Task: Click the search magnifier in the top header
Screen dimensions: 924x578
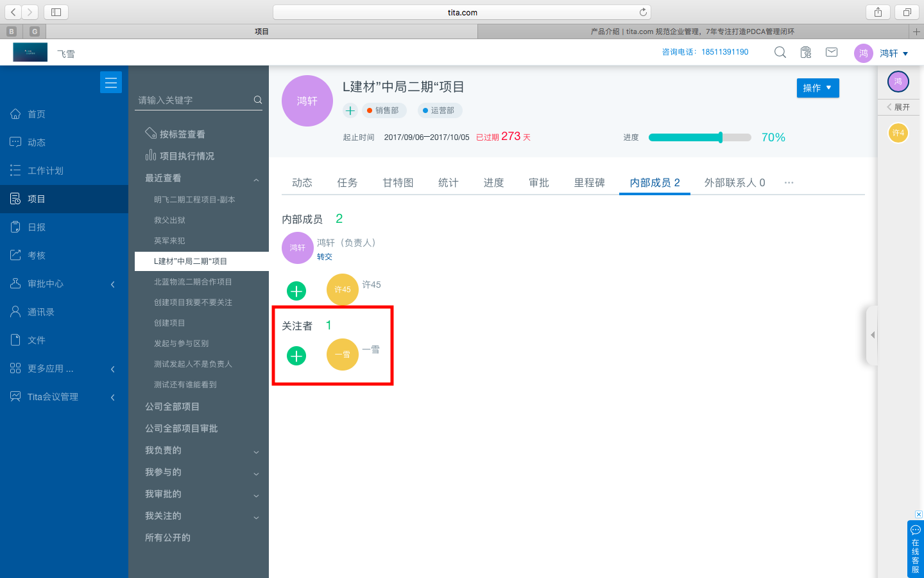Action: coord(780,53)
